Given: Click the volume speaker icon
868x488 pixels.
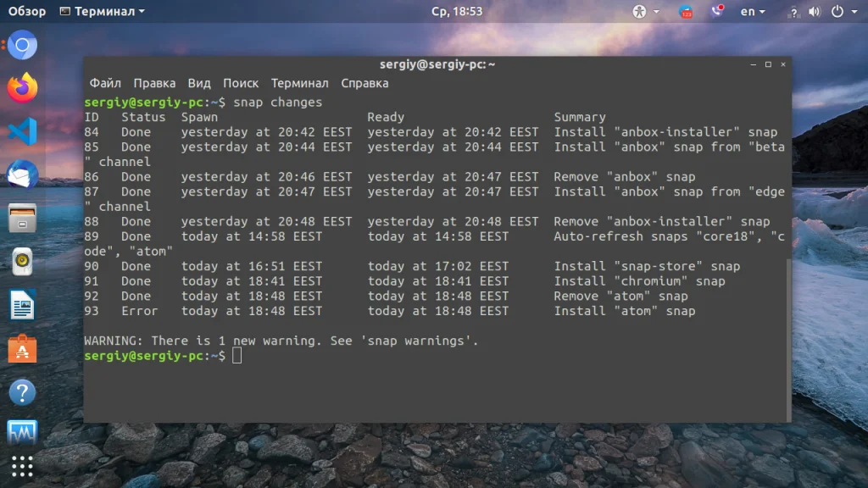Looking at the screenshot, I should [815, 12].
